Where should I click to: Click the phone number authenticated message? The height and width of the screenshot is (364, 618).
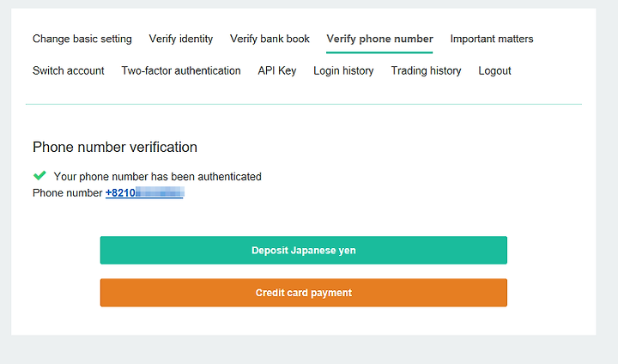pyautogui.click(x=157, y=176)
